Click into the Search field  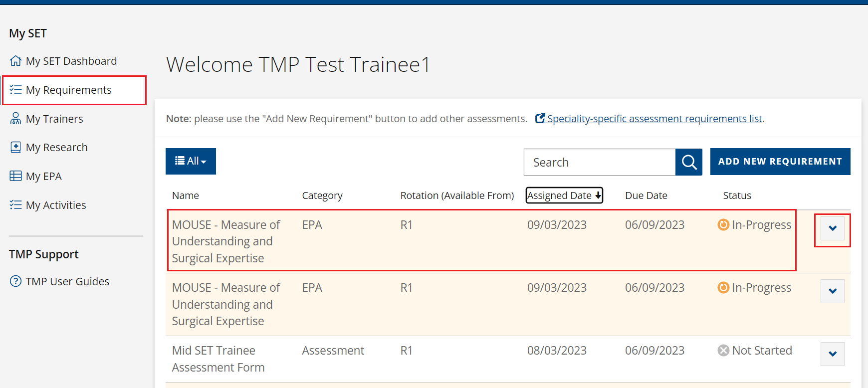pyautogui.click(x=600, y=162)
